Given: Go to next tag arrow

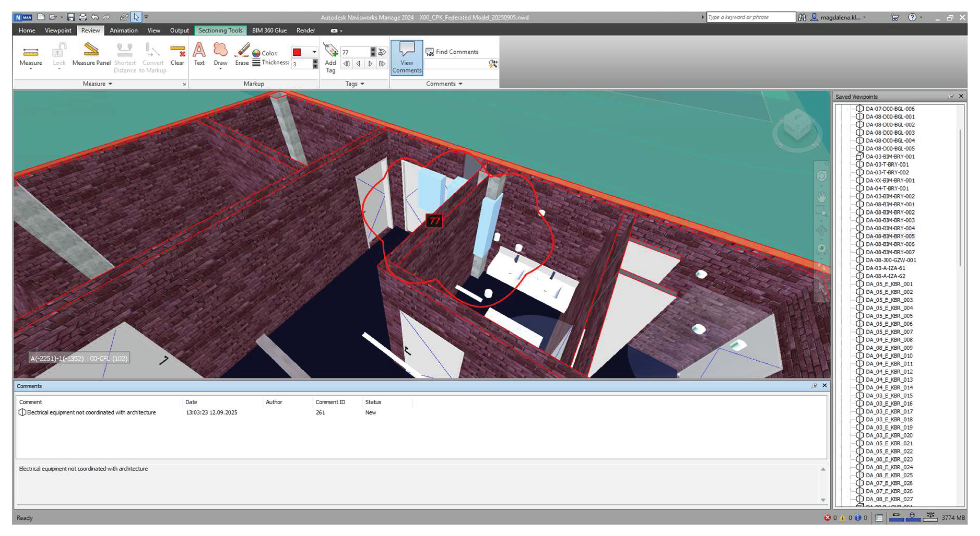Looking at the screenshot, I should pyautogui.click(x=370, y=64).
